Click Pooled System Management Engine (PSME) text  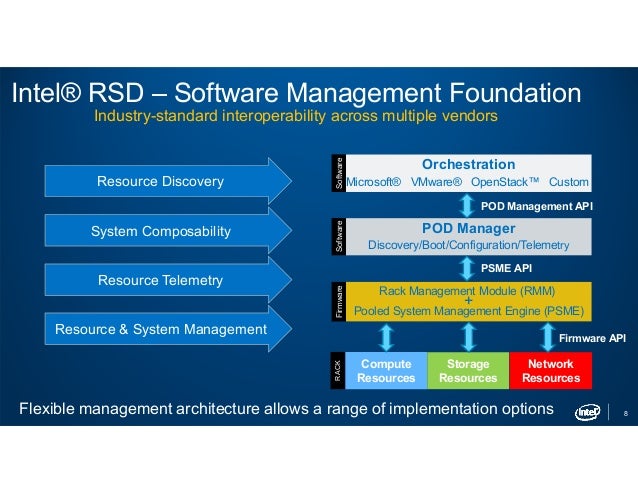tap(469, 311)
